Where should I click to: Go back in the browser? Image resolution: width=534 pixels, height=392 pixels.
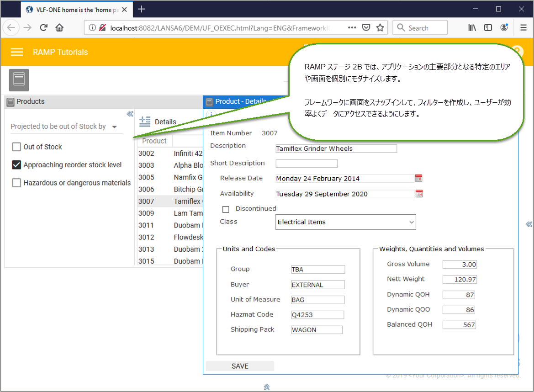11,27
